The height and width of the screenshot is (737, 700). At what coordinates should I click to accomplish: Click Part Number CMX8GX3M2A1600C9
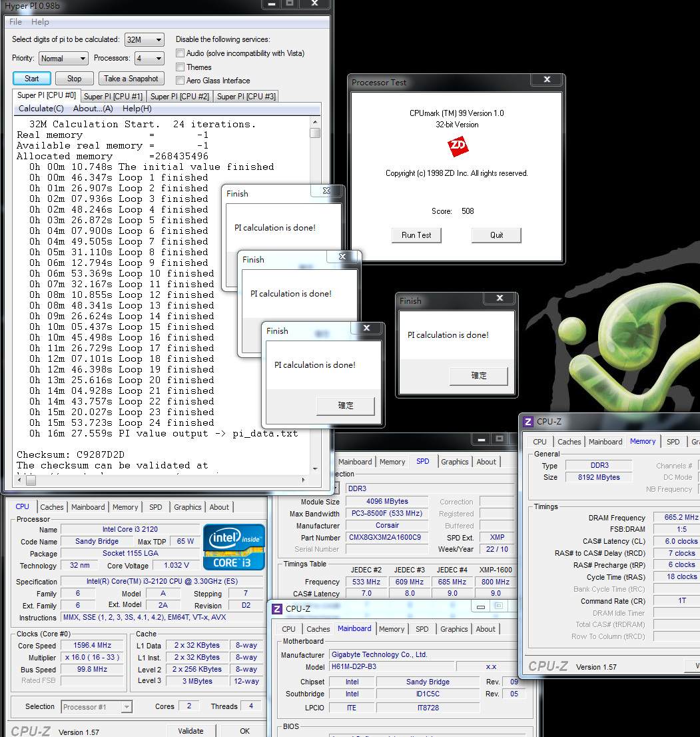pos(387,537)
